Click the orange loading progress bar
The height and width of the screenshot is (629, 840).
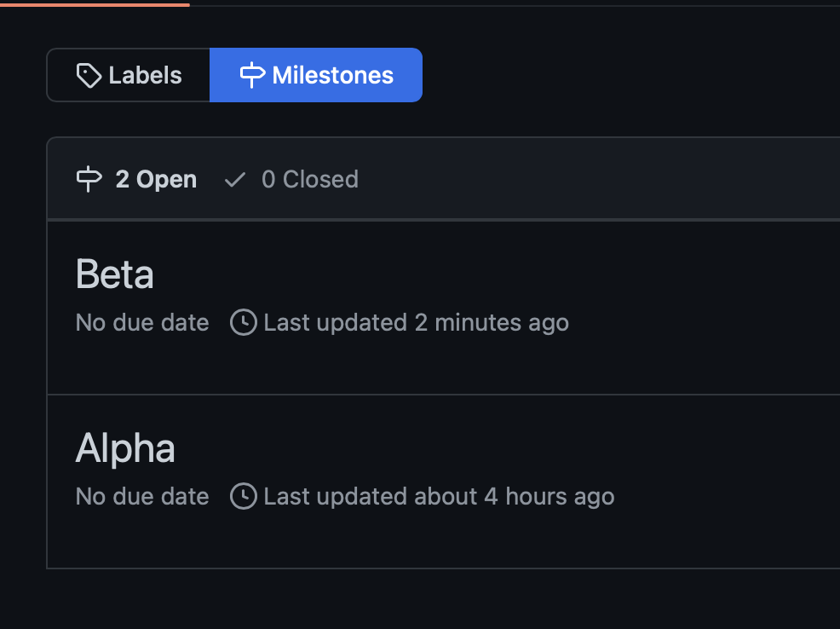click(95, 5)
